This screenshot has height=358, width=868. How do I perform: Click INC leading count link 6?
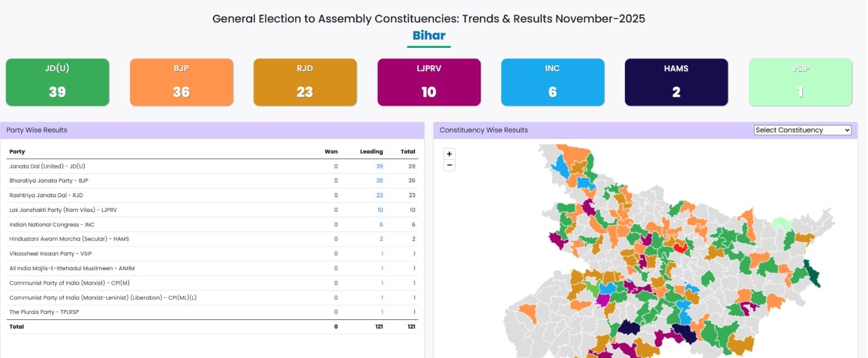click(381, 224)
